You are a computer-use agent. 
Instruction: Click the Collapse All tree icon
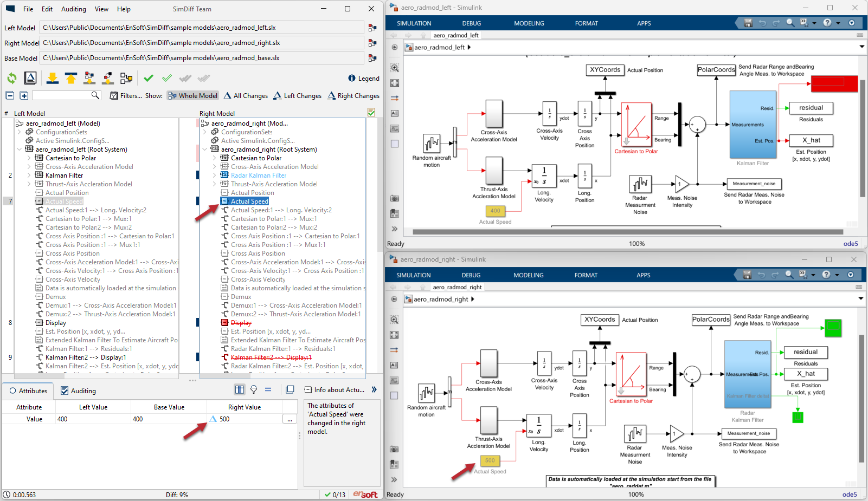coord(9,95)
